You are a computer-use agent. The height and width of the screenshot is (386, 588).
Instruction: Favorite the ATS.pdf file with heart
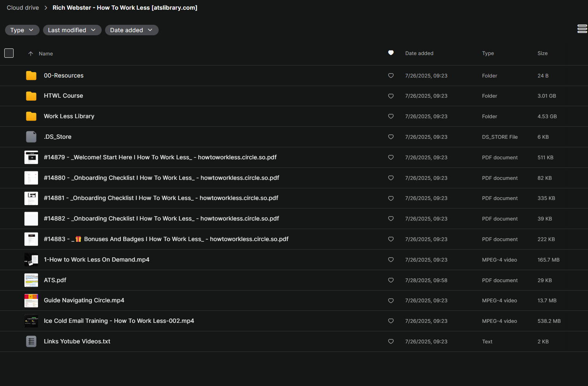(391, 280)
